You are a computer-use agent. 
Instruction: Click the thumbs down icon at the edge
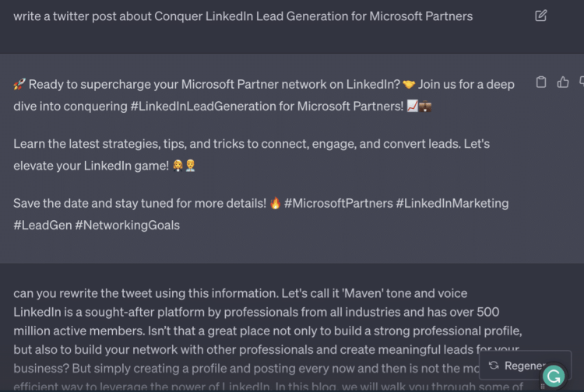(582, 82)
